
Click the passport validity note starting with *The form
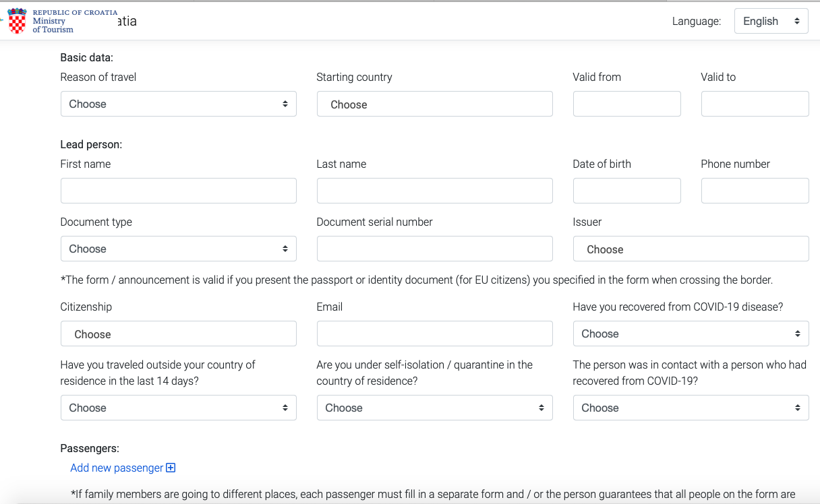(417, 280)
